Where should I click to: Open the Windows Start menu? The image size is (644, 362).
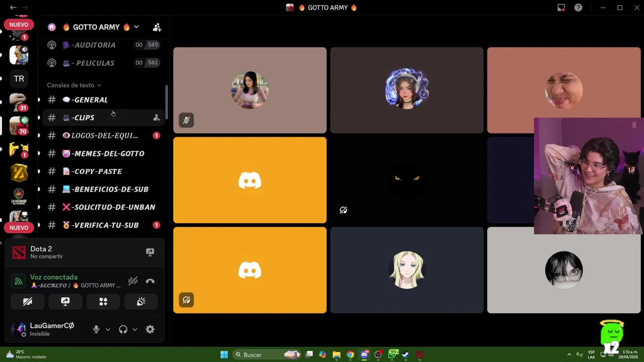(x=224, y=354)
